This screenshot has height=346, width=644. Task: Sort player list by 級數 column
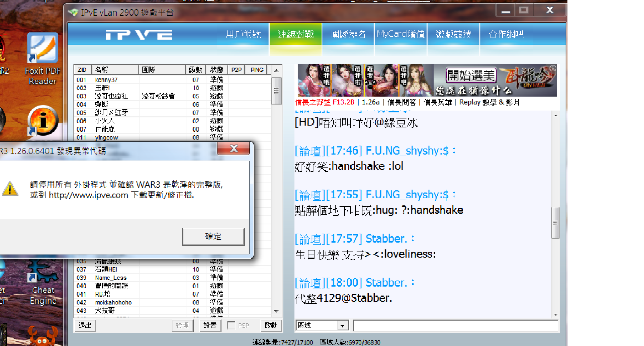196,70
